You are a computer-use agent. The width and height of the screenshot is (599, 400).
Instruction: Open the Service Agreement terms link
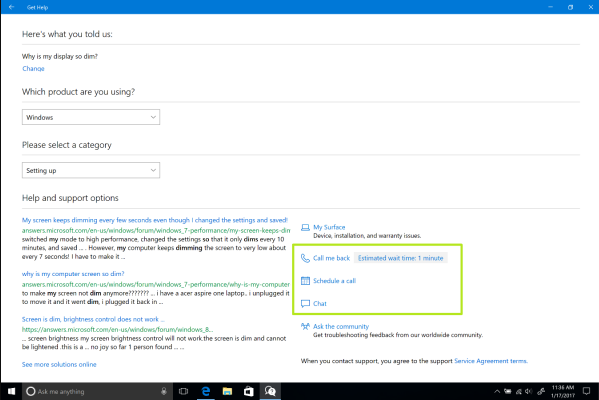click(491, 361)
